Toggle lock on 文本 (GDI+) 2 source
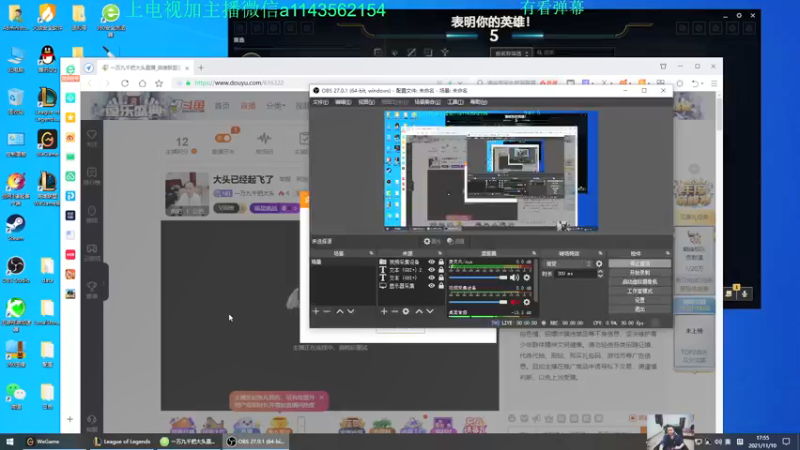Screen dimensions: 800x450 tap(441, 270)
